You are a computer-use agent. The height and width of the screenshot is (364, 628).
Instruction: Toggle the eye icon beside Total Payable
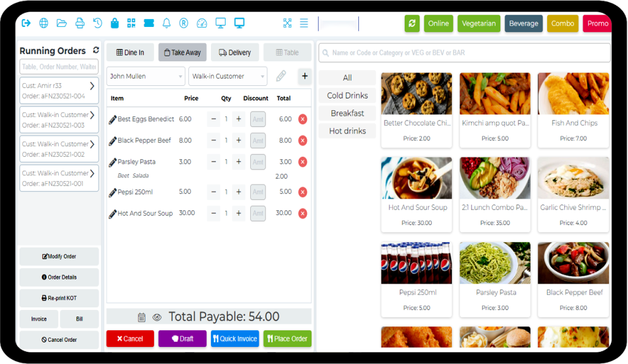tap(157, 317)
